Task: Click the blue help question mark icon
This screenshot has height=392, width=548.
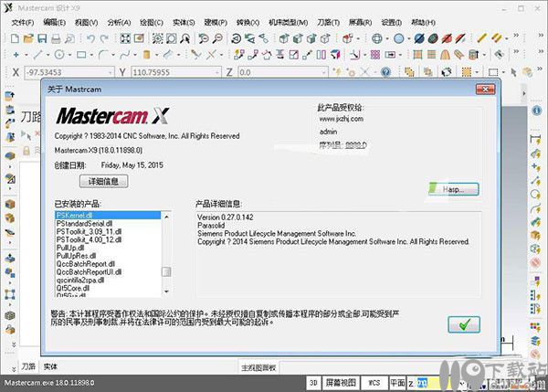Action: [x=385, y=72]
